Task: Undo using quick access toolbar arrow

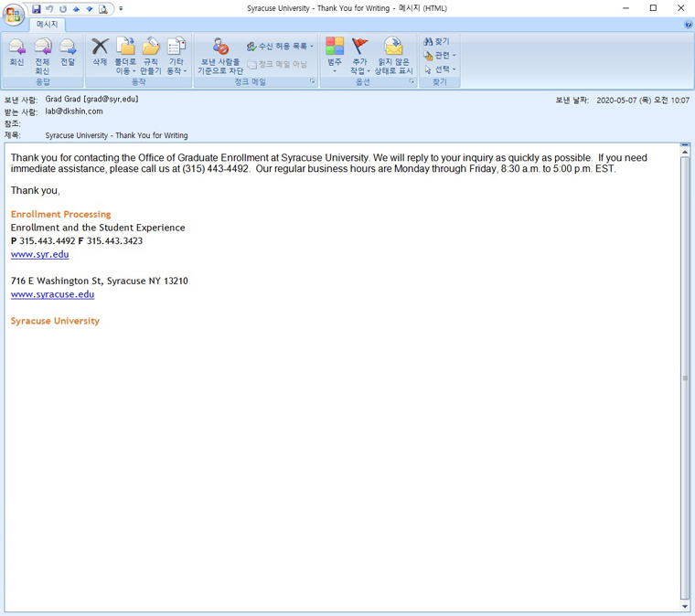Action: click(x=49, y=9)
